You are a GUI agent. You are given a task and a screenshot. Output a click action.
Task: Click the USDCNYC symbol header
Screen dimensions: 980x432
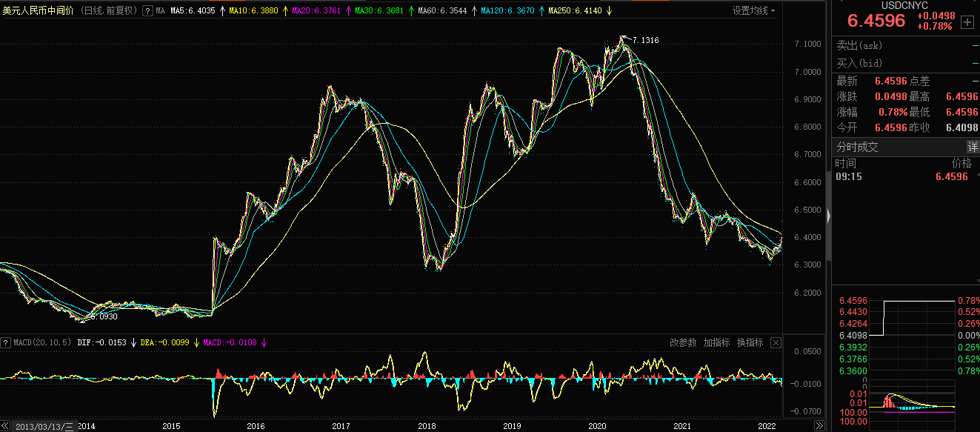coord(904,5)
